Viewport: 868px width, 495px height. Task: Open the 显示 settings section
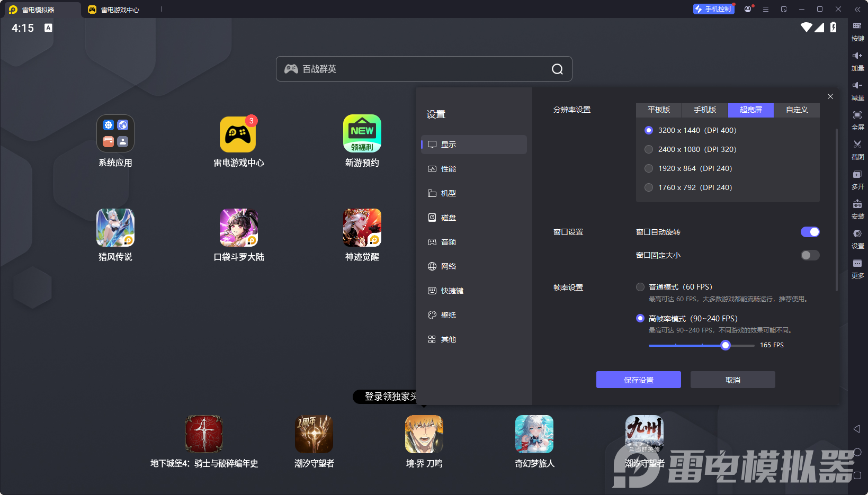click(x=474, y=145)
